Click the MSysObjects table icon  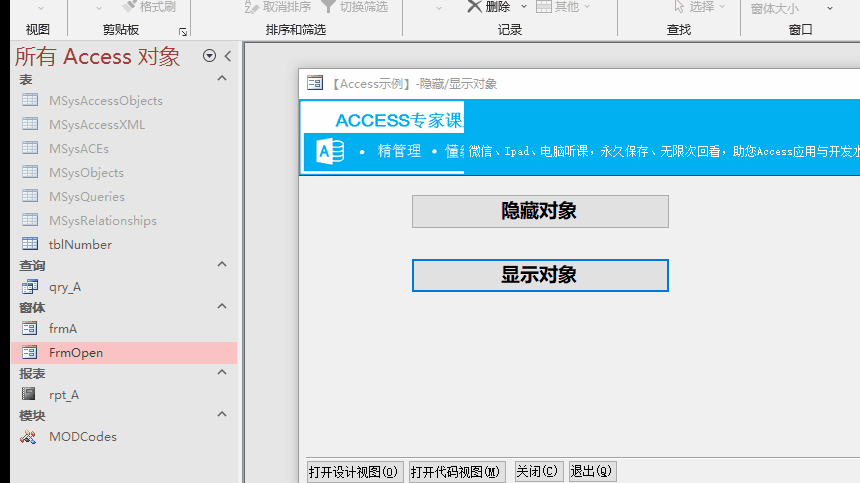pos(30,172)
